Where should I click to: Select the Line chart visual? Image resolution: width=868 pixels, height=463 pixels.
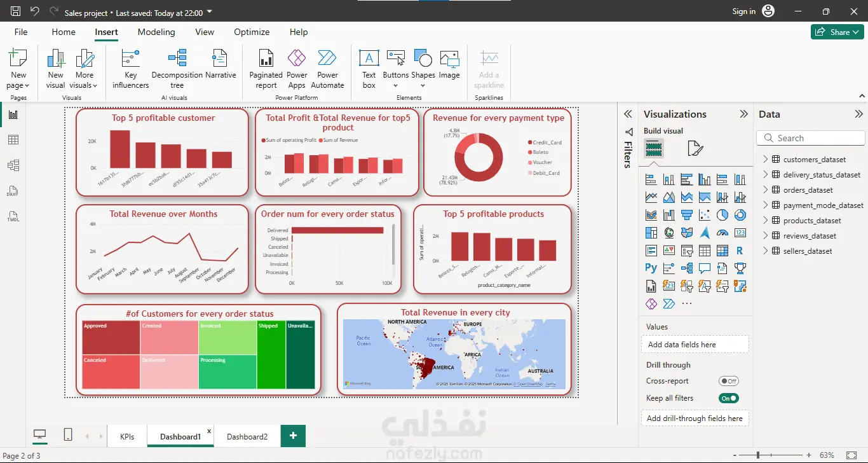tap(651, 197)
